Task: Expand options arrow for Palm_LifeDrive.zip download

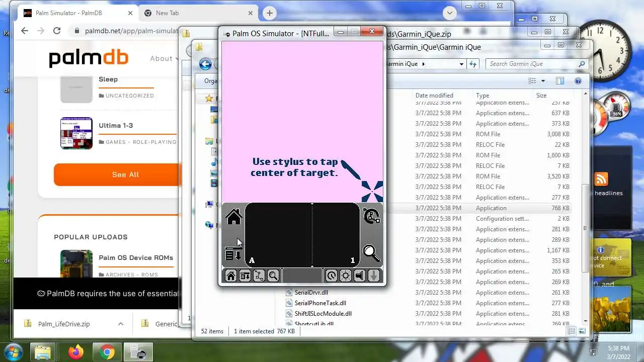Action: [x=121, y=324]
